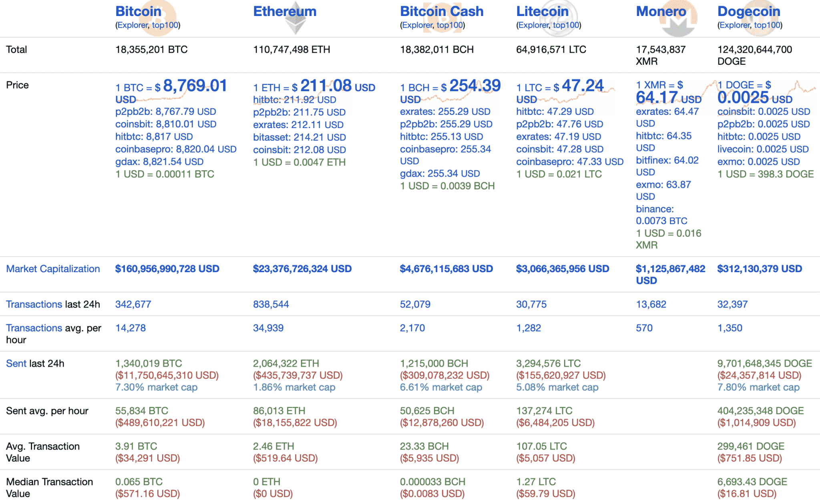Click Monero transactions count 13,682
This screenshot has height=504, width=820.
(651, 305)
